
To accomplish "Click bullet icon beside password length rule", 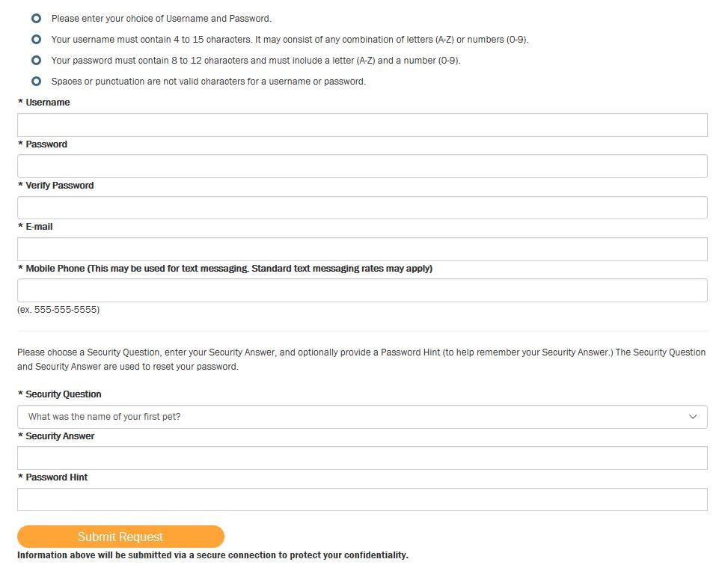I will pos(36,60).
